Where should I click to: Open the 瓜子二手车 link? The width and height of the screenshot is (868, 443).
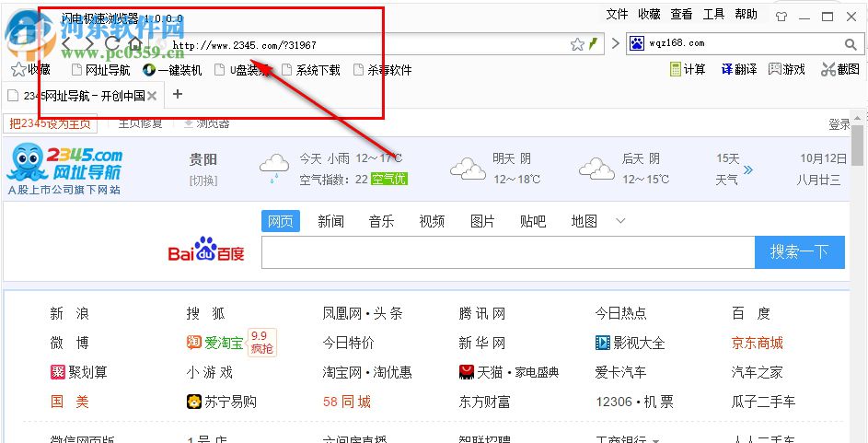pyautogui.click(x=763, y=402)
